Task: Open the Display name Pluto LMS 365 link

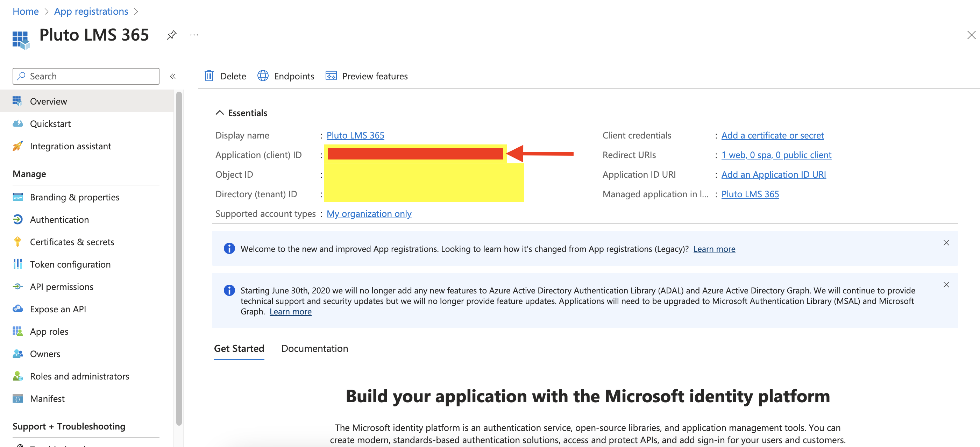Action: point(355,135)
